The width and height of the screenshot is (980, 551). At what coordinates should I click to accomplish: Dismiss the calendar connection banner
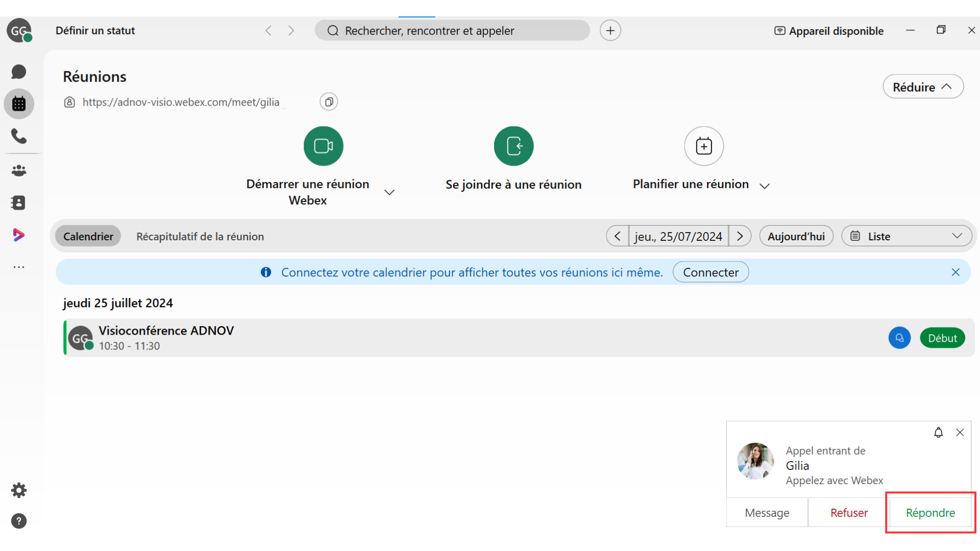tap(956, 272)
